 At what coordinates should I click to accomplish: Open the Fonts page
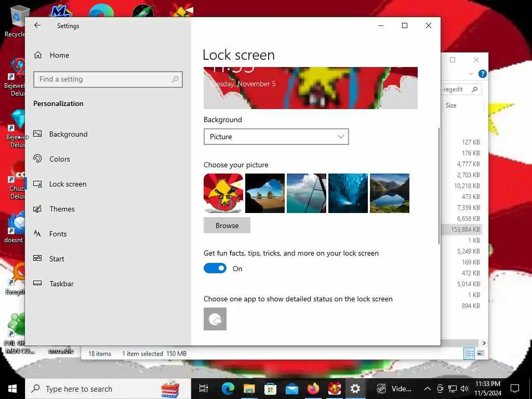50,234
